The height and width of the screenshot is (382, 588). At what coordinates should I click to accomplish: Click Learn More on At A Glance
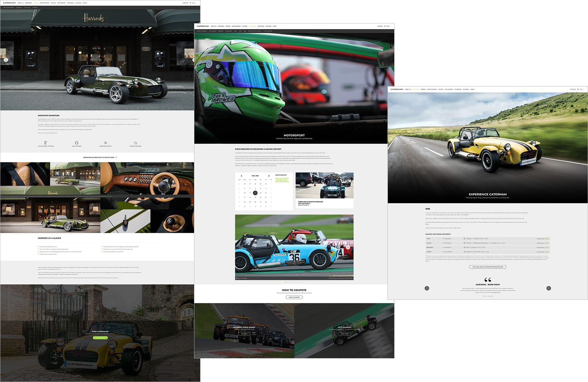[344, 334]
